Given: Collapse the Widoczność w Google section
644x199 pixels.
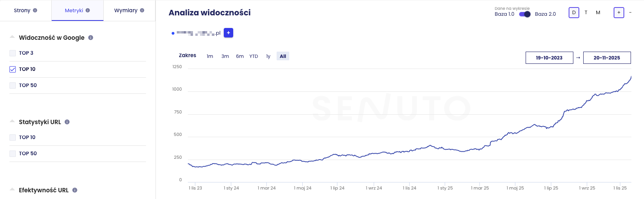Looking at the screenshot, I should (12, 37).
